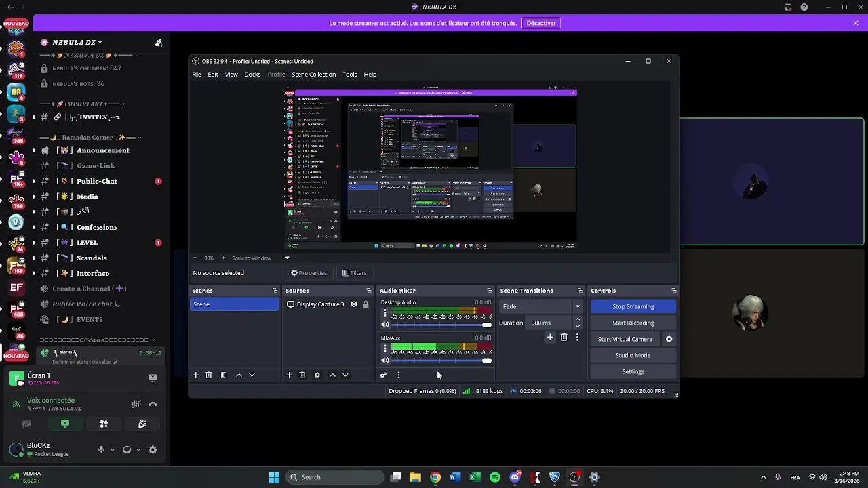Click Stop Streaming button

[633, 306]
